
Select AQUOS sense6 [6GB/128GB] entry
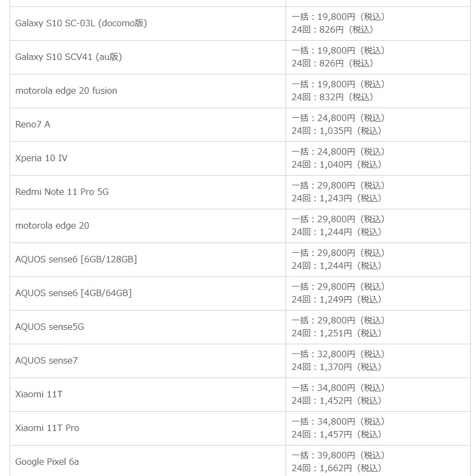[76, 259]
